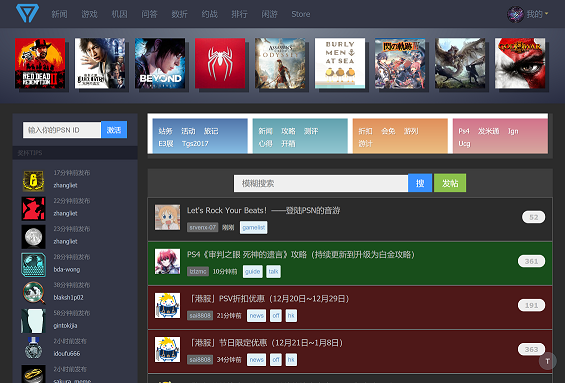
Task: Open the Judge Eyes game cover with man's face
Action: pos(100,63)
